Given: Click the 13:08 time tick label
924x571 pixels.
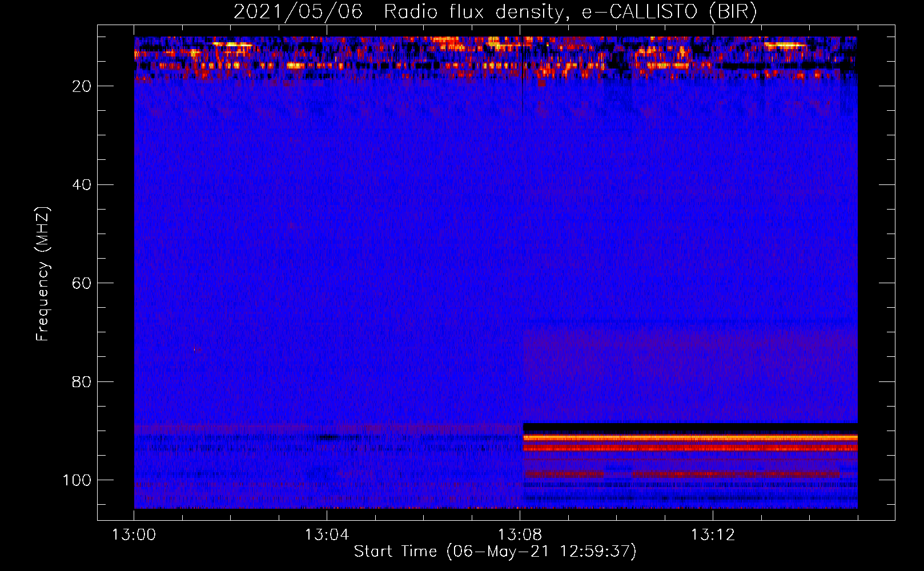Looking at the screenshot, I should 520,535.
